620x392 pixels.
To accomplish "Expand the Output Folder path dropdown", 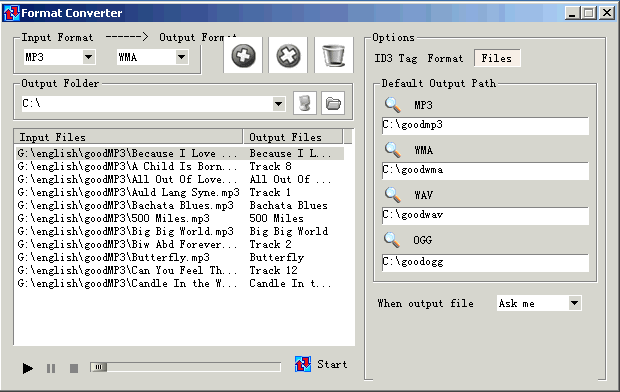I will [279, 104].
